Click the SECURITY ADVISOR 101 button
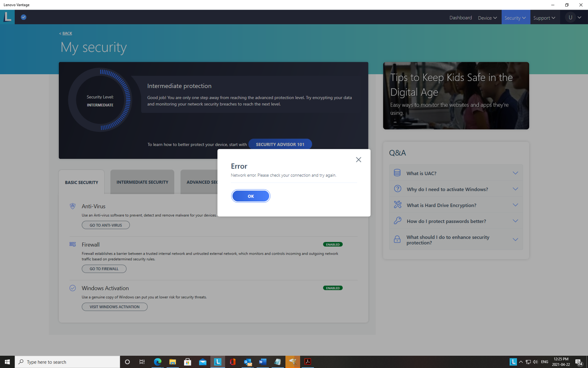This screenshot has width=588, height=368. pyautogui.click(x=280, y=144)
